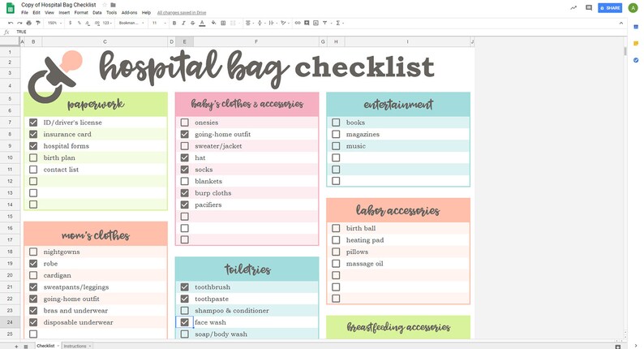Open the 150% zoom dropdown

54,23
